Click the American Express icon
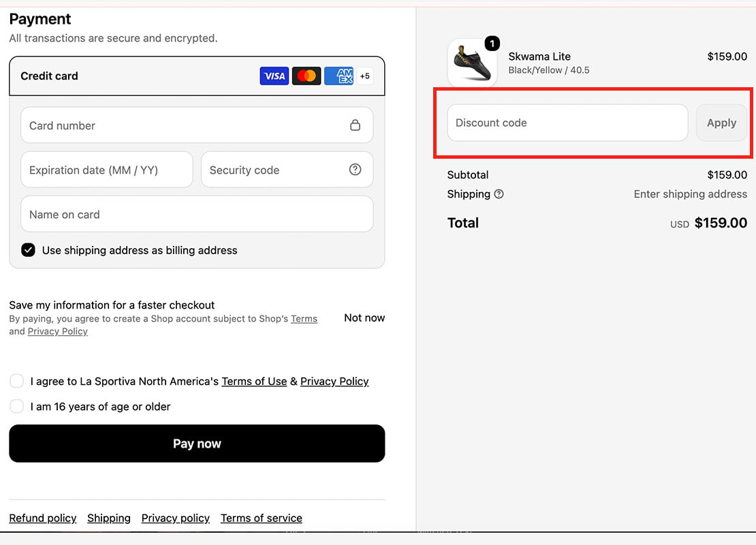This screenshot has width=756, height=545. (x=339, y=76)
